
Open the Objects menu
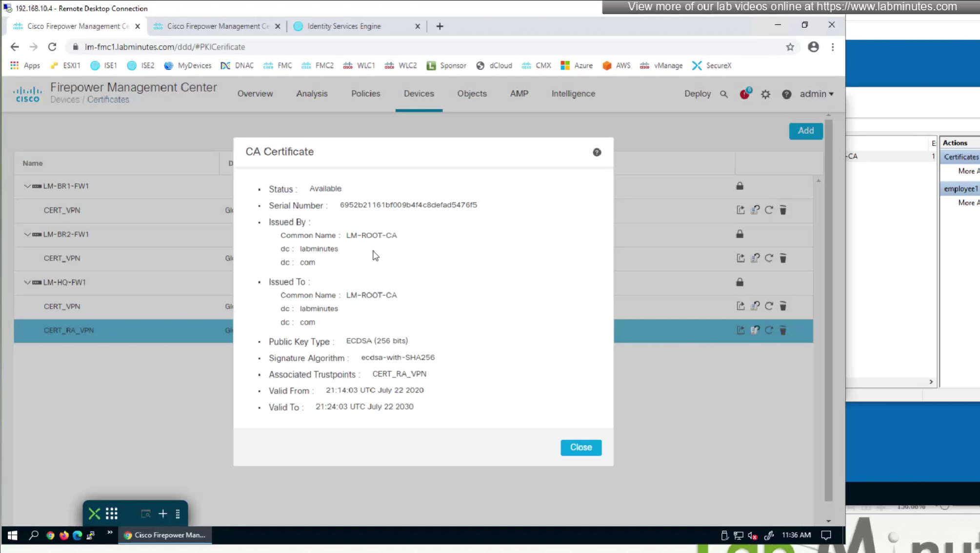pos(472,94)
